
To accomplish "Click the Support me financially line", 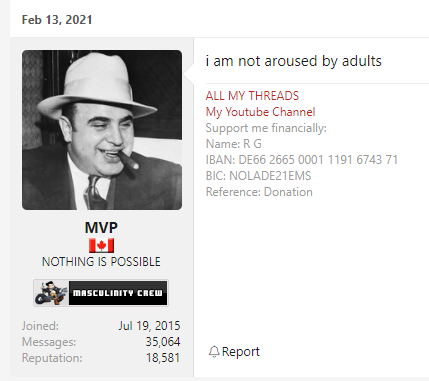I will click(266, 128).
